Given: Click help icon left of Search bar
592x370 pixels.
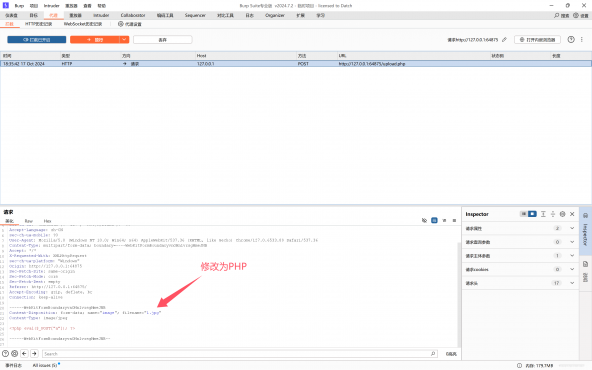Looking at the screenshot, I should pyautogui.click(x=5, y=353).
